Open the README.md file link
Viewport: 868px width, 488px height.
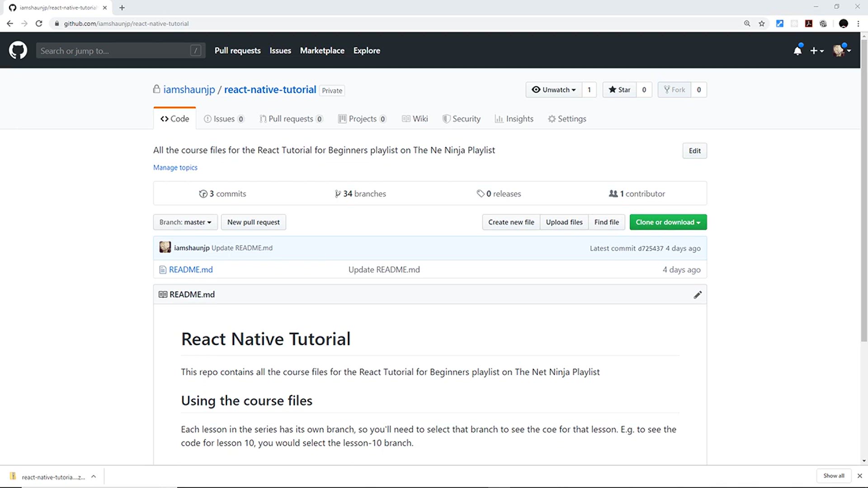(x=191, y=269)
